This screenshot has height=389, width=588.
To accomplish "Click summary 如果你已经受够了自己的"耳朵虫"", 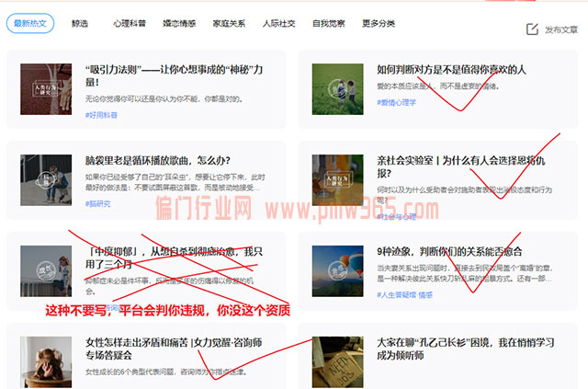I will pyautogui.click(x=175, y=182).
